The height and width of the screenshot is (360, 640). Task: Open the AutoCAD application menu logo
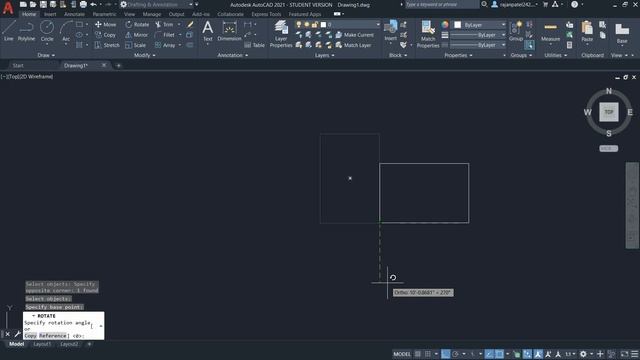8,8
